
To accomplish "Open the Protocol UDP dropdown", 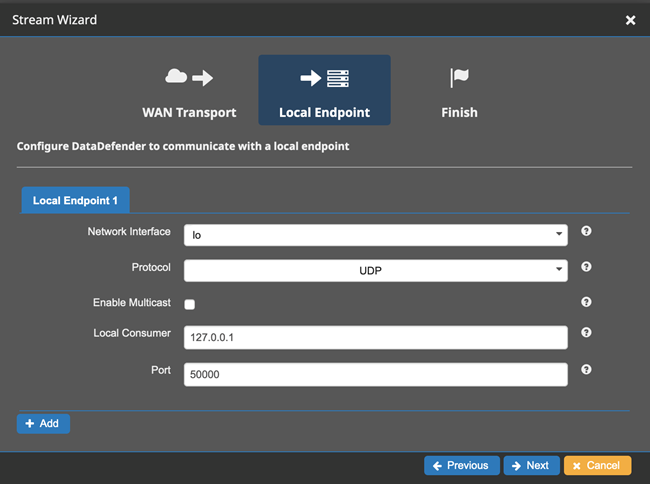I will coord(376,271).
